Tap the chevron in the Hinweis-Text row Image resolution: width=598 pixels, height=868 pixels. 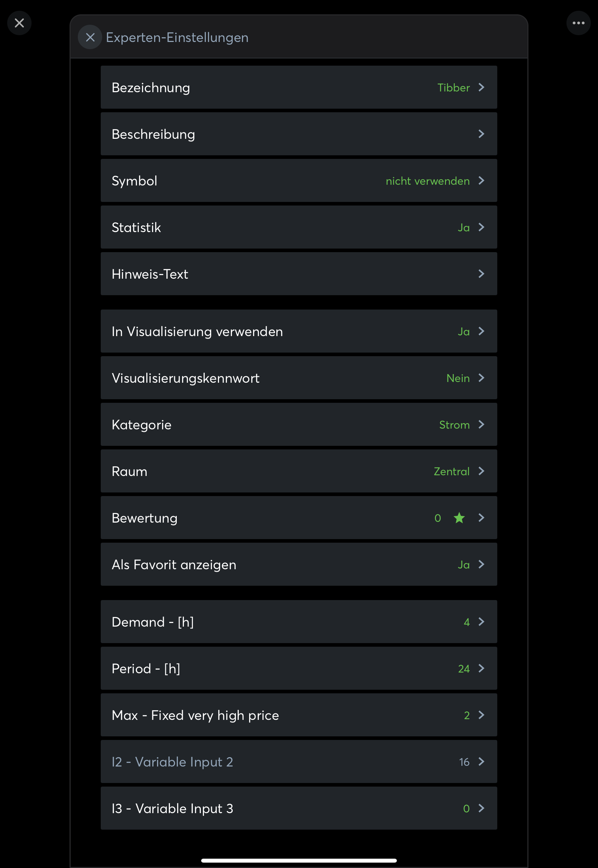(481, 274)
